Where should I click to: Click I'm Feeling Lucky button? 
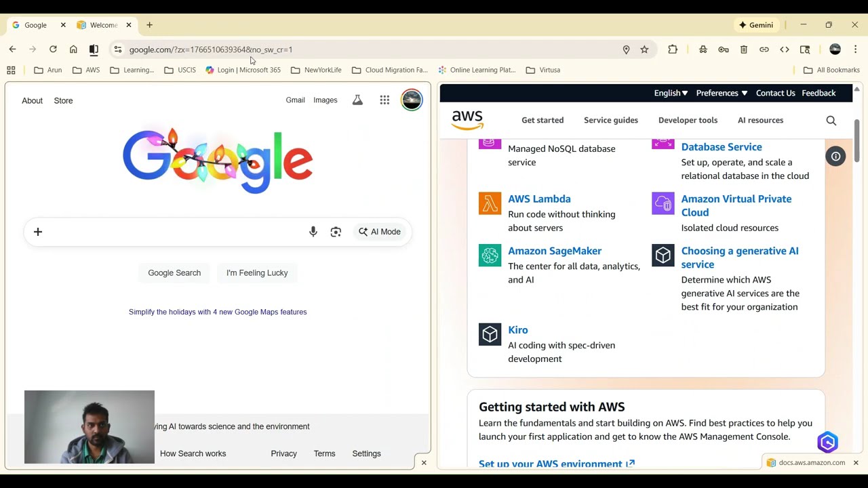click(257, 272)
